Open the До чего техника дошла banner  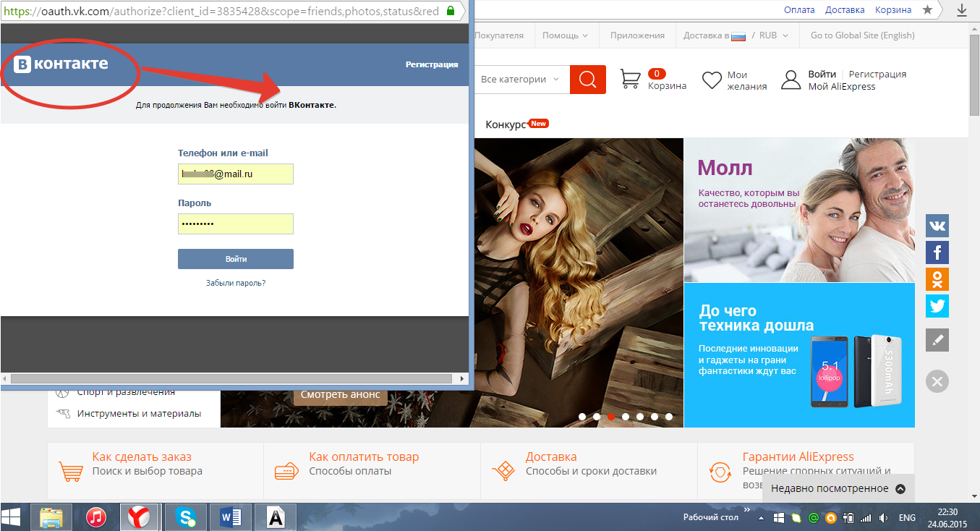pos(799,355)
